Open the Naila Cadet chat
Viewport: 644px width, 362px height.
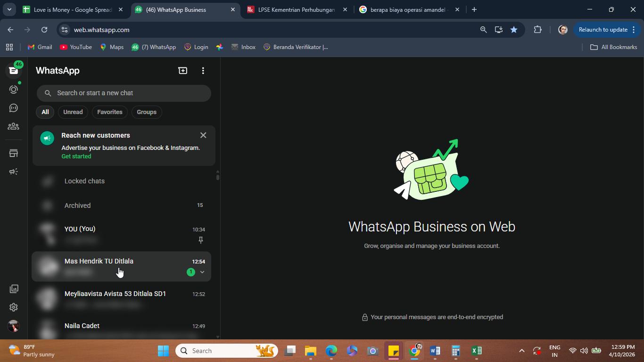pyautogui.click(x=122, y=329)
